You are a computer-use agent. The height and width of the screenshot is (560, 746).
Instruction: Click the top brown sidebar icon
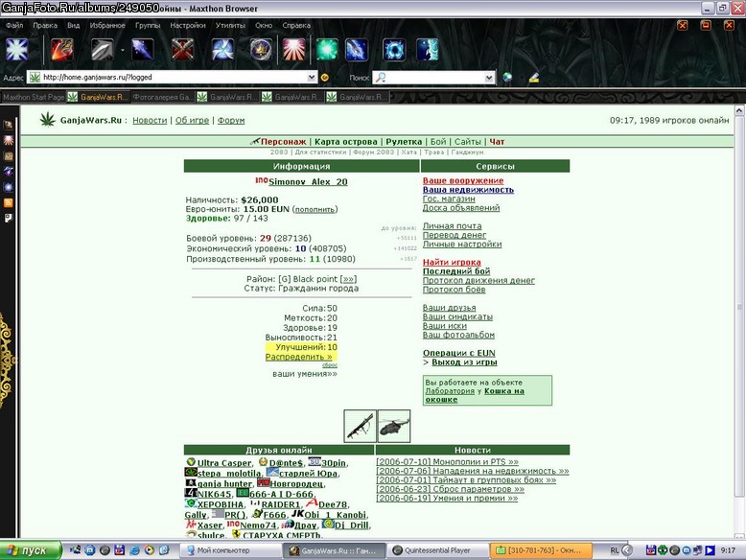click(8, 125)
